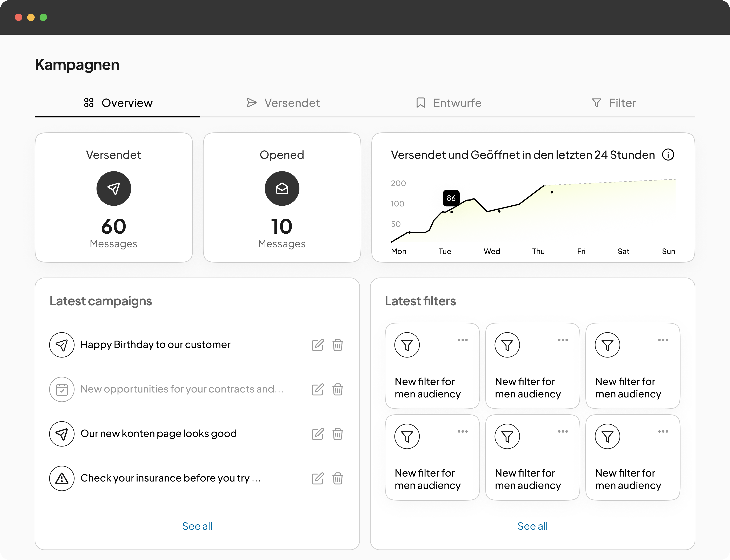Image resolution: width=730 pixels, height=560 pixels.
Task: Maximize the window with the green button
Action: coord(43,17)
